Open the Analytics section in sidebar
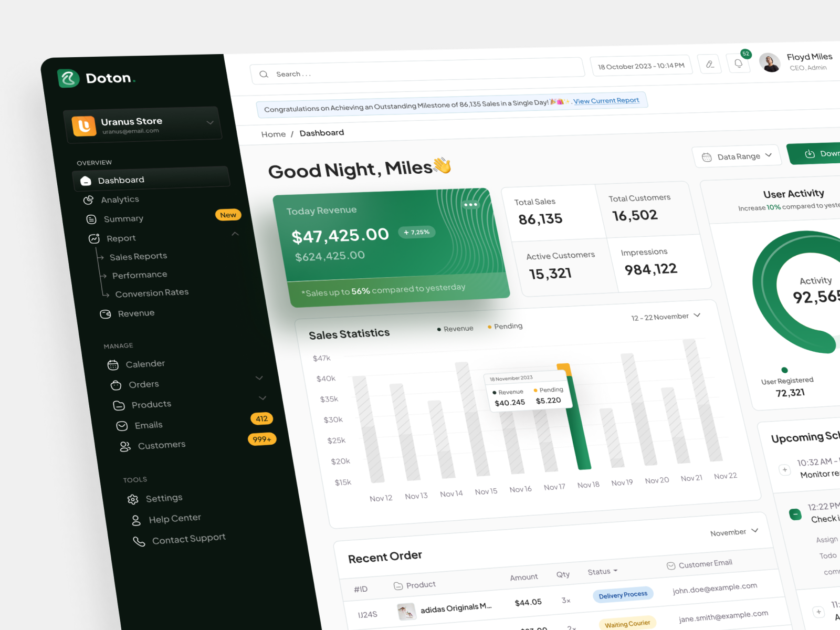 pos(120,199)
